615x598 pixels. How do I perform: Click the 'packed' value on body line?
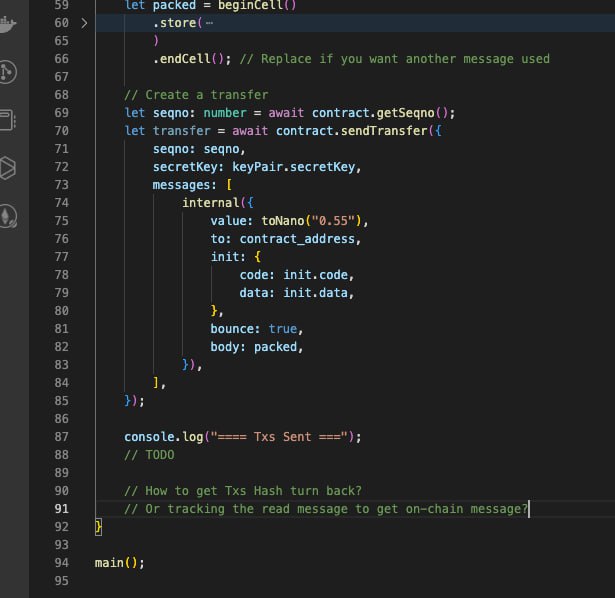click(275, 347)
